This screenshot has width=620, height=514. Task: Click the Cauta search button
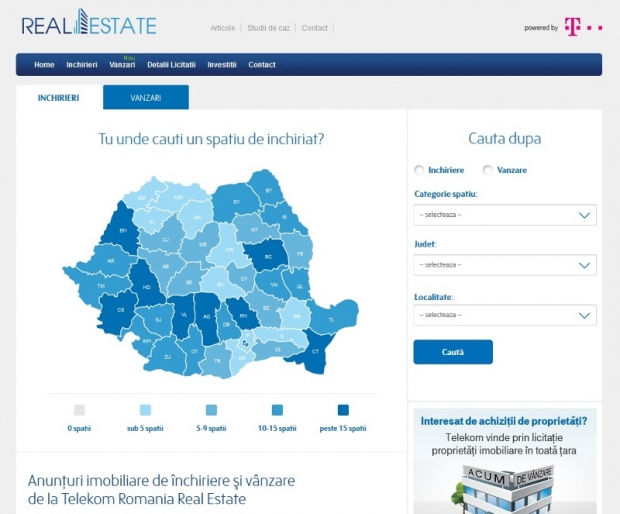click(453, 352)
